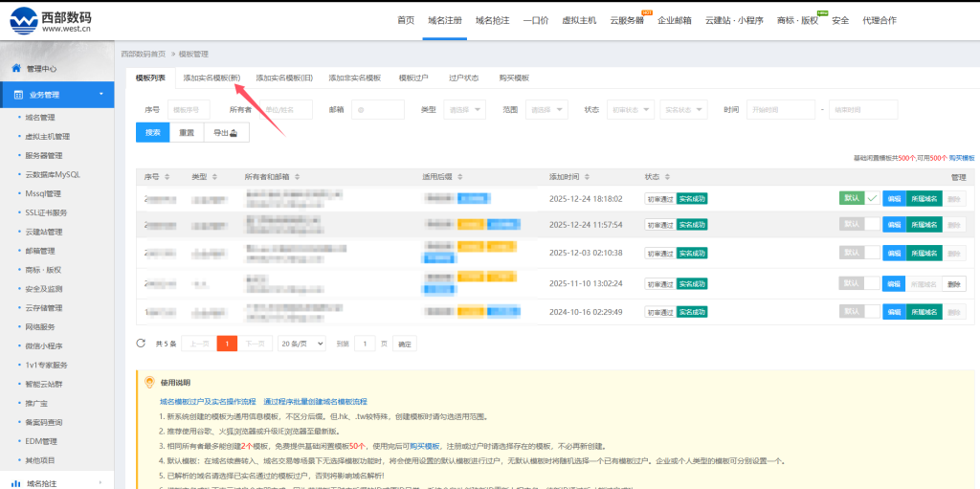This screenshot has width=980, height=489.
Task: Open 备案码查询 in the sidebar
Action: click(44, 422)
